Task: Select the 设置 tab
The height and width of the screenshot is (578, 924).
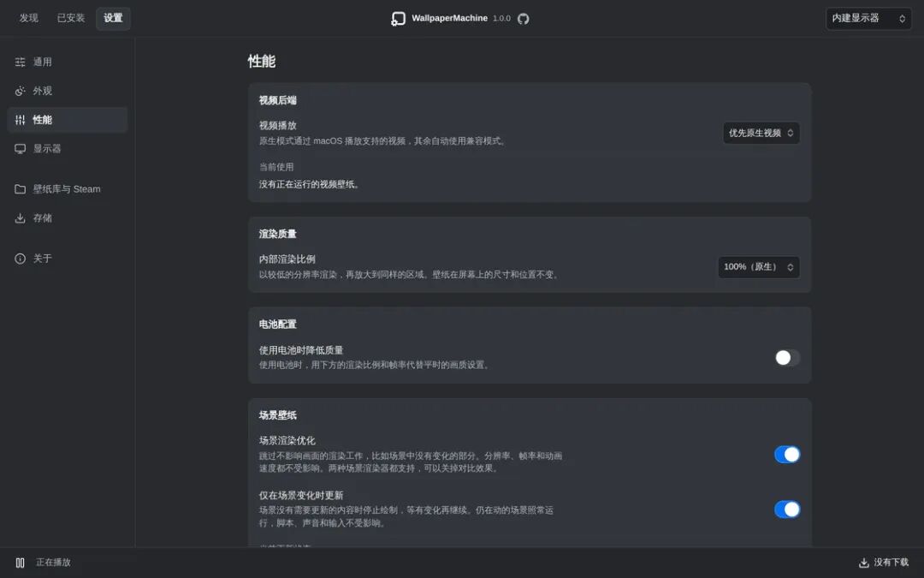Action: click(113, 18)
